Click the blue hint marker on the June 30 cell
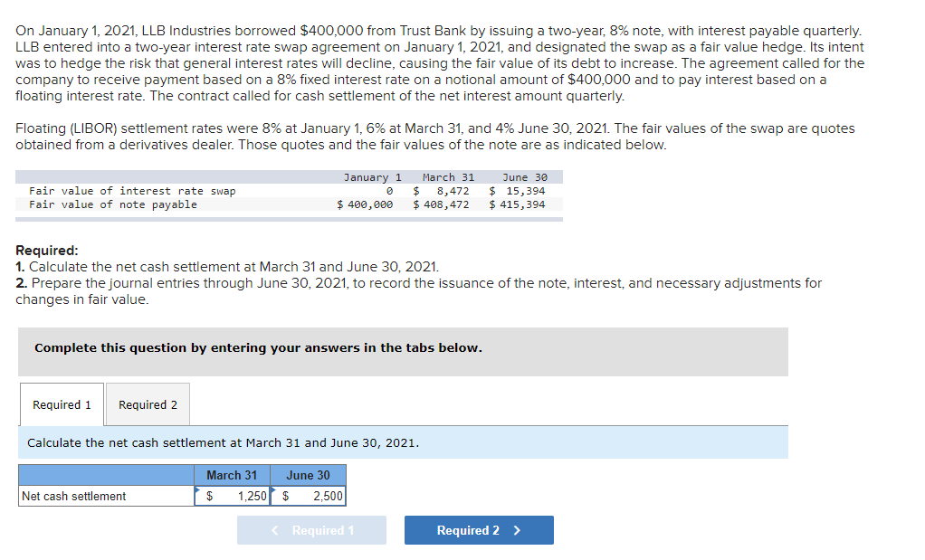Screen dimensions: 925x560 click(273, 489)
